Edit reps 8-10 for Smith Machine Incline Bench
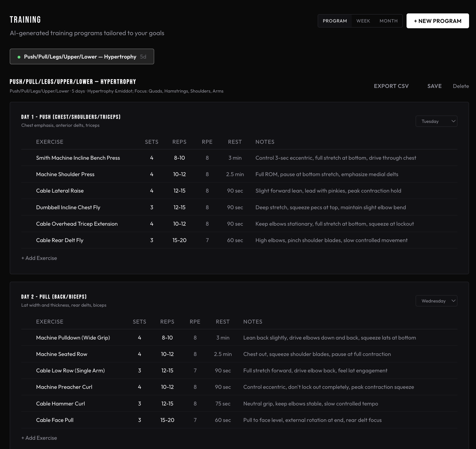The width and height of the screenshot is (476, 449). point(179,158)
